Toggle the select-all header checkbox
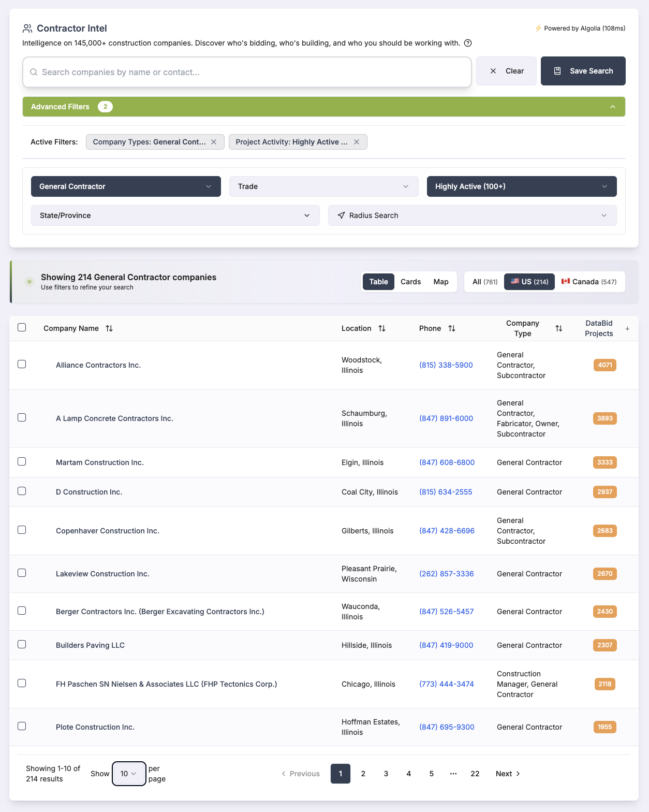This screenshot has height=812, width=649. pyautogui.click(x=22, y=327)
